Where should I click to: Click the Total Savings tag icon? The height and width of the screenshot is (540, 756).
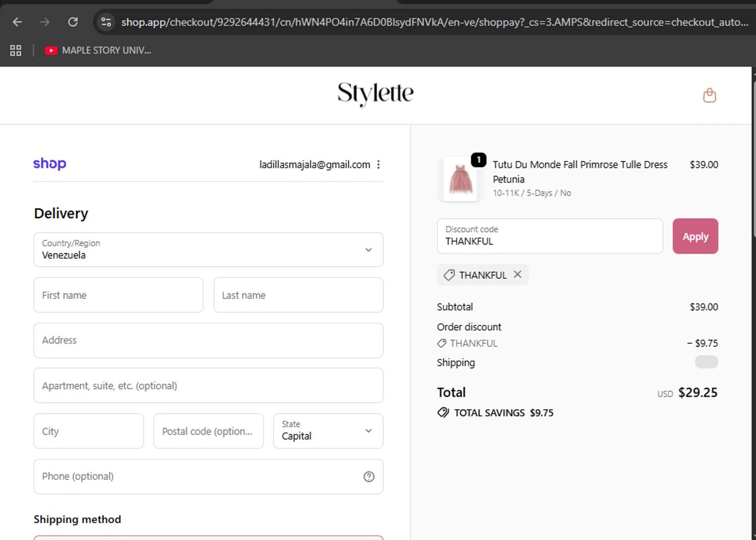(x=443, y=412)
